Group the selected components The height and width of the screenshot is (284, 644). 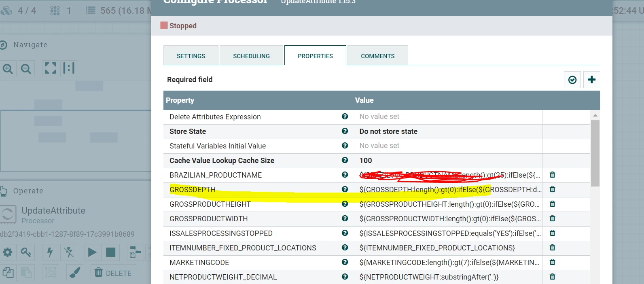click(51, 273)
